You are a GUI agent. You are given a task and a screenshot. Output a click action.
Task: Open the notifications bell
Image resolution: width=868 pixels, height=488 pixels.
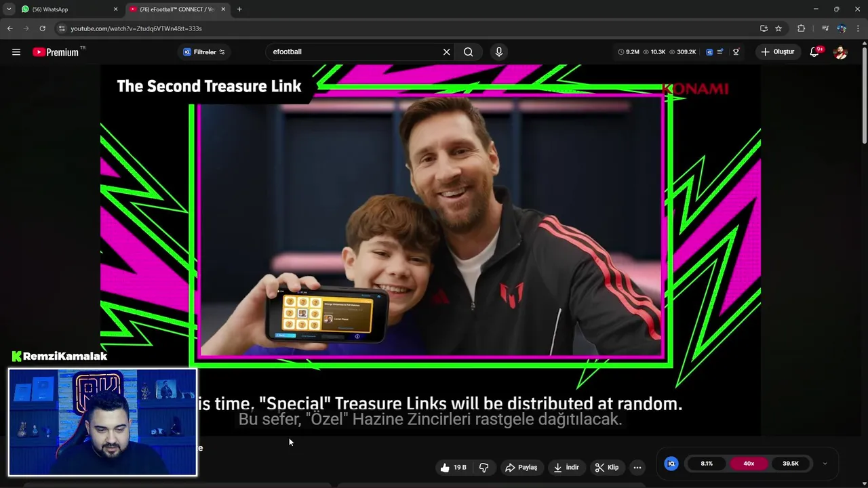click(x=815, y=52)
